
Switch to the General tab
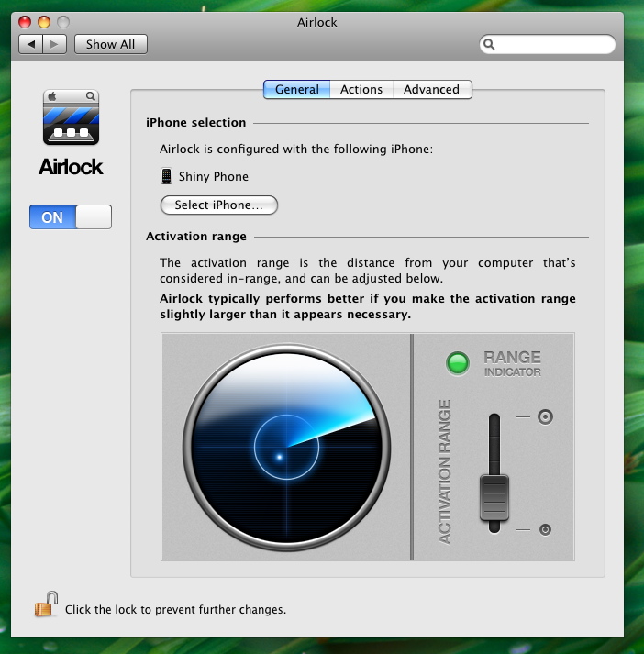click(x=297, y=89)
